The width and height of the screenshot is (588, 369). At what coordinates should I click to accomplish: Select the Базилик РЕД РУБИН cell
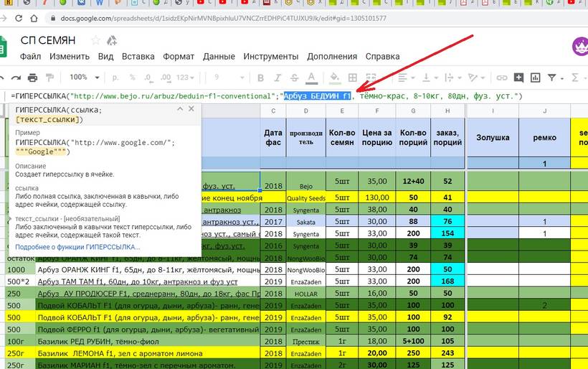[x=148, y=341]
